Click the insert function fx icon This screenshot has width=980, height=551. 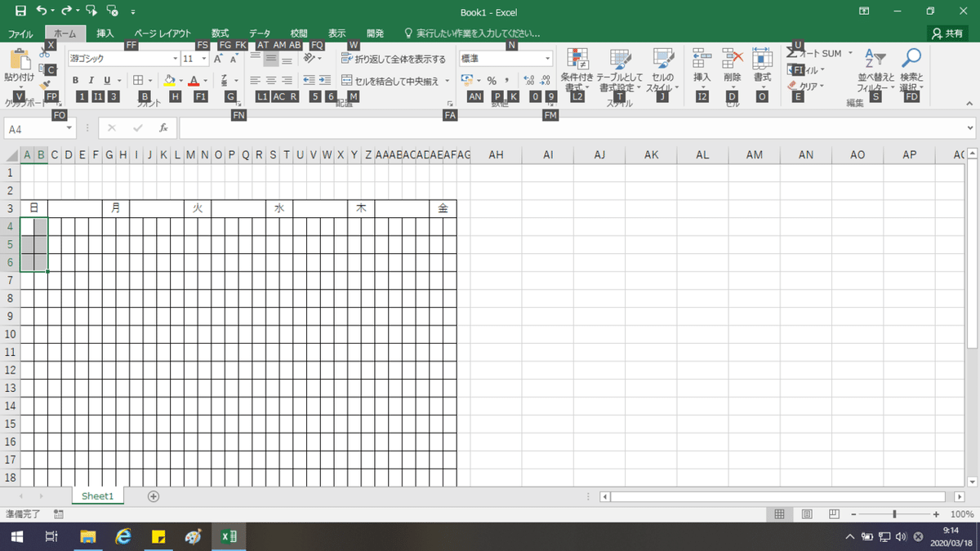click(163, 128)
